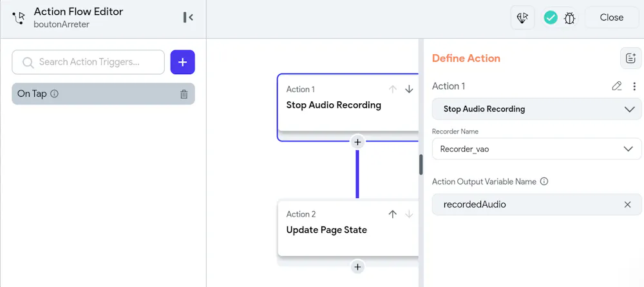Viewport: 644px width, 287px height.
Task: Click the magnifier icon in search field
Action: click(28, 63)
